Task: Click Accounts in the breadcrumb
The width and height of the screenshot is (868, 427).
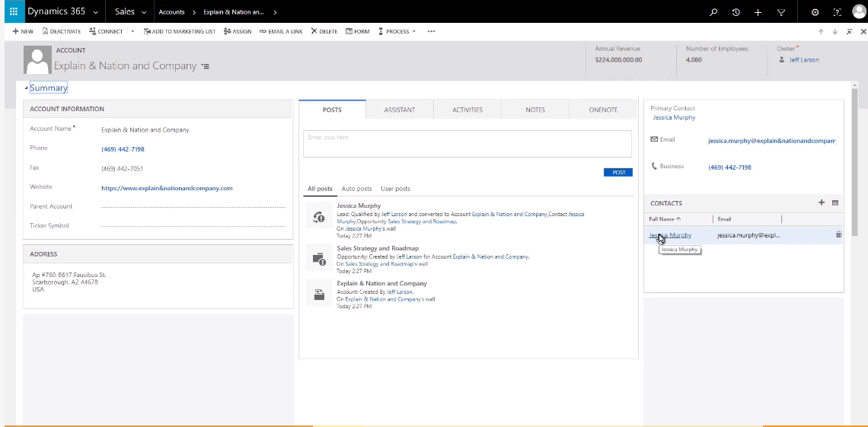Action: click(171, 12)
